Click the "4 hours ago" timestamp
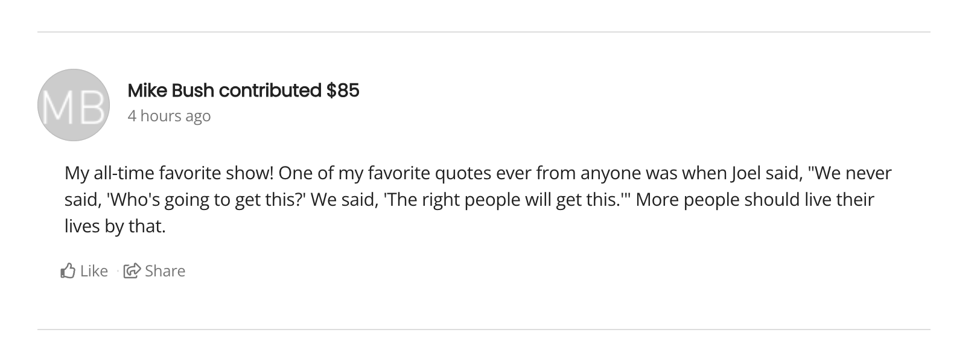 point(169,116)
